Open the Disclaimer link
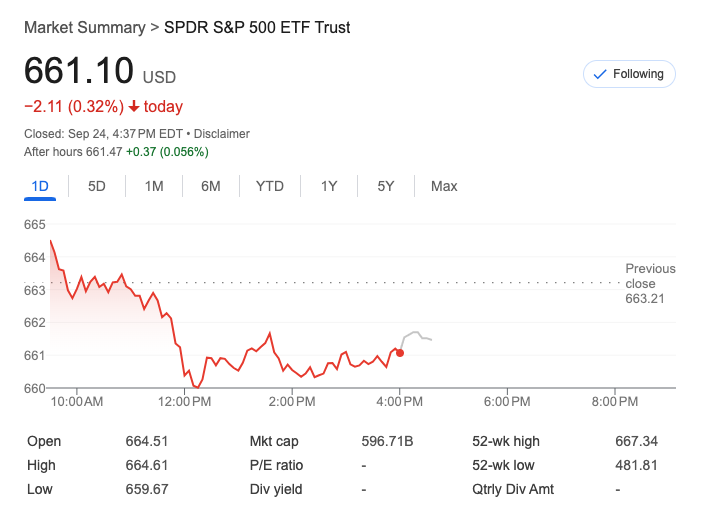704x514 pixels. 222,134
